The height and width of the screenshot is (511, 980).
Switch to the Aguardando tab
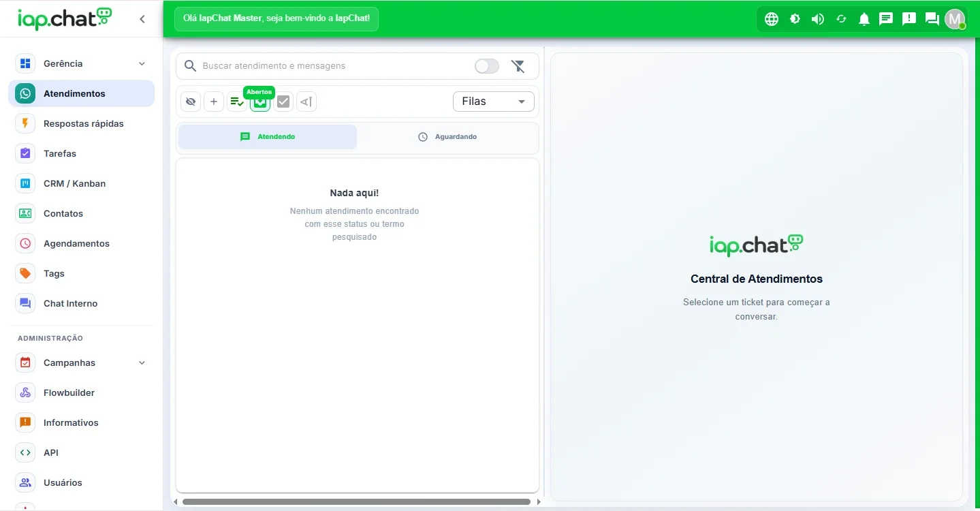(447, 137)
